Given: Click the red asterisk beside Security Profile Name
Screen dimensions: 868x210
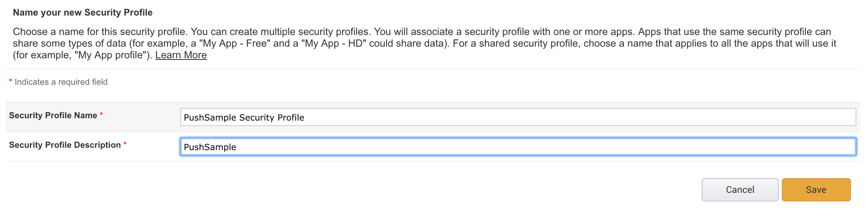Looking at the screenshot, I should (101, 114).
